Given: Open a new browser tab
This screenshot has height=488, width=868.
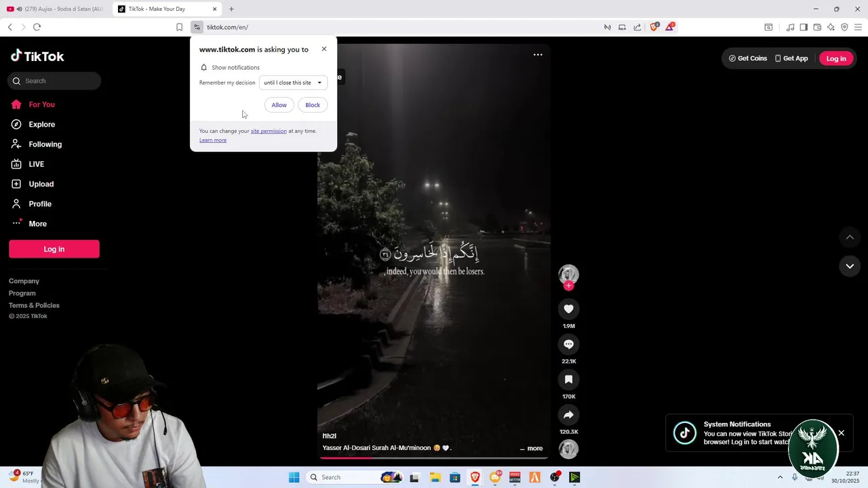Looking at the screenshot, I should point(231,9).
